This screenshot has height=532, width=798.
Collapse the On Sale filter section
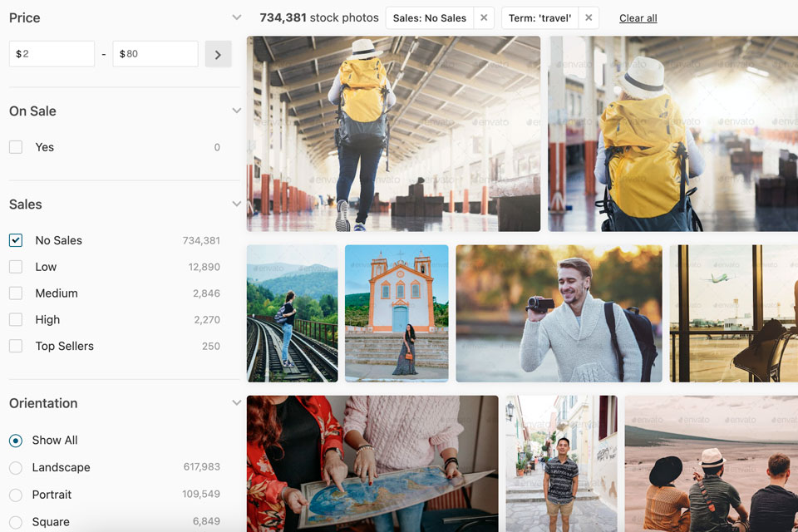point(237,111)
